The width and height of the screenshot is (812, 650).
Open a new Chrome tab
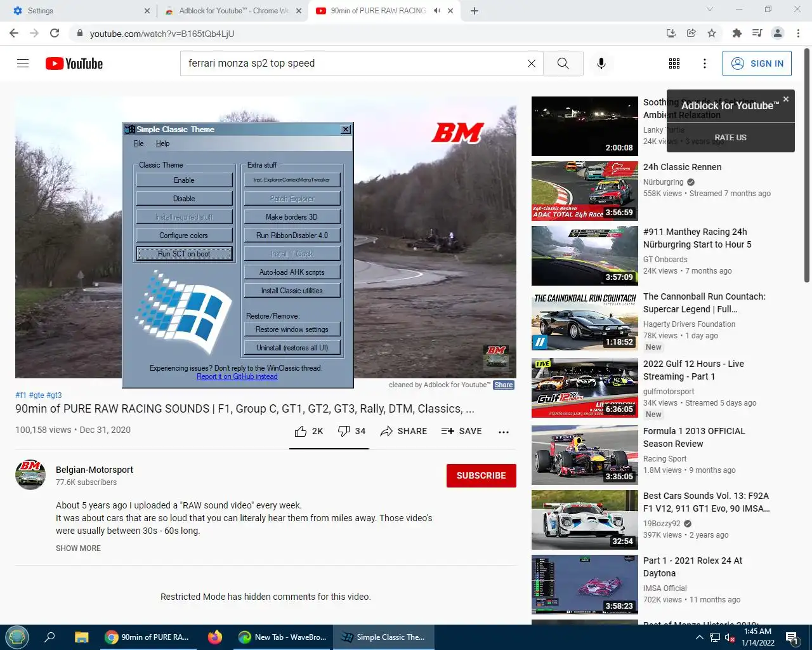[475, 11]
